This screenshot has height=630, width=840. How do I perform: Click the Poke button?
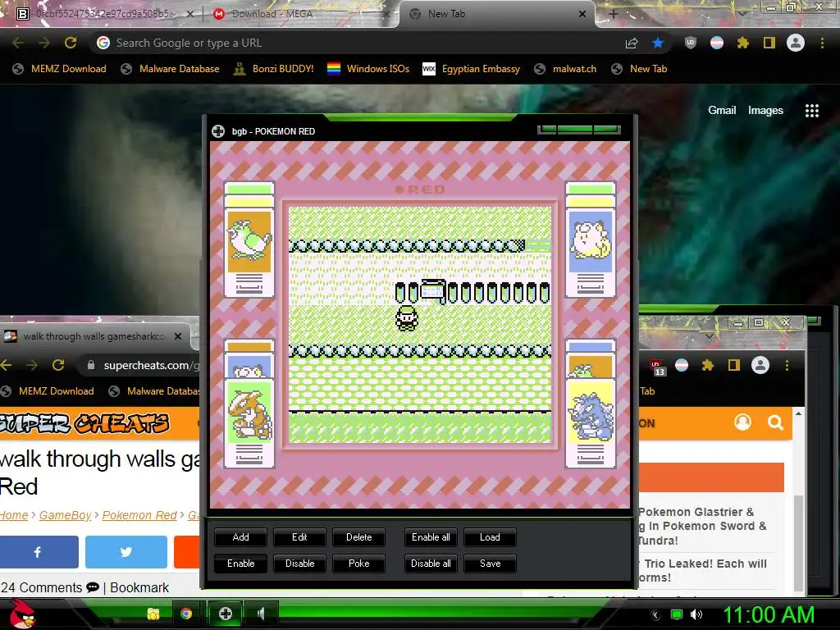pos(358,564)
